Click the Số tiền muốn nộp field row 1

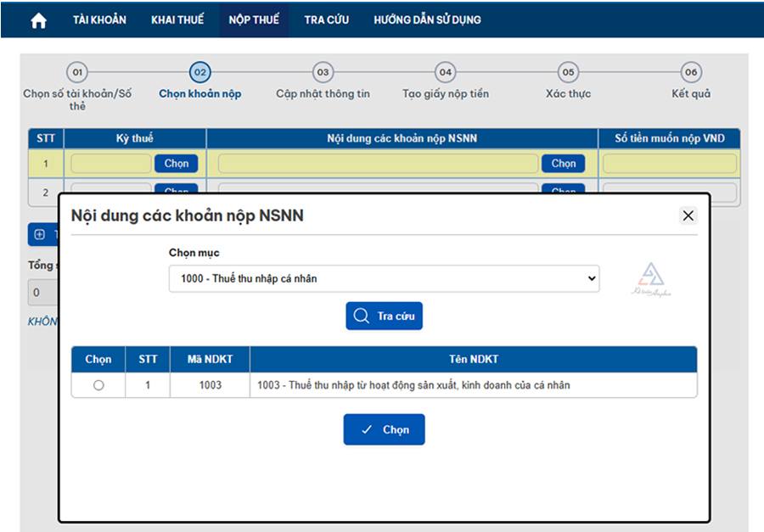[669, 164]
